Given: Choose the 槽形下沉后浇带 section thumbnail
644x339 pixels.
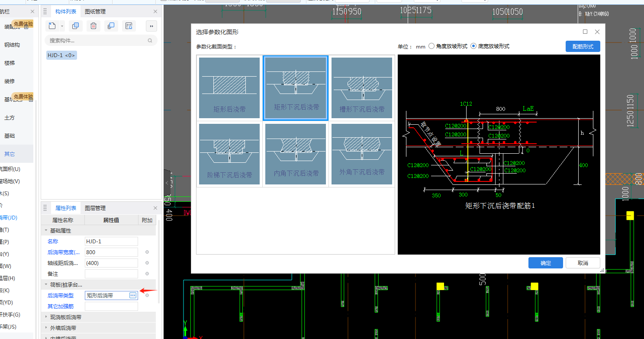Looking at the screenshot, I should coord(362,88).
